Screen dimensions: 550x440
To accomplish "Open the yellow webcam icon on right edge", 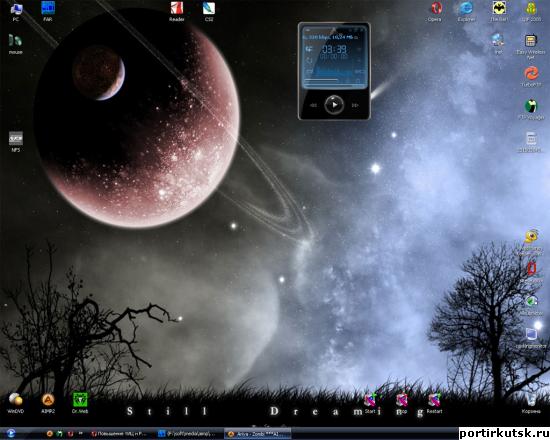I will tap(531, 242).
